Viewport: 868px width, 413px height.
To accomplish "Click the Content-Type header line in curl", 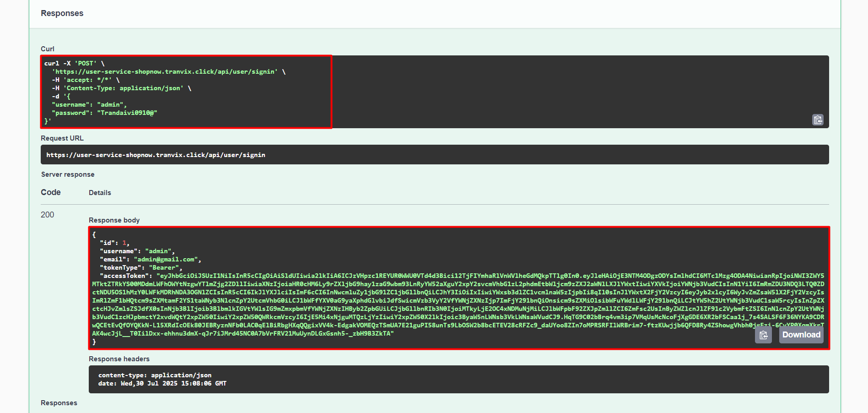I will coord(123,88).
